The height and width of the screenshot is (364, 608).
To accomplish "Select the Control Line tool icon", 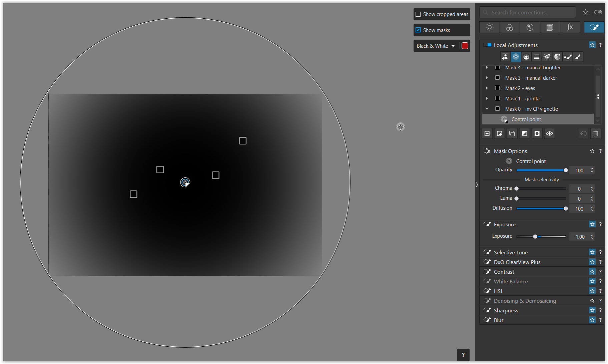I will click(x=526, y=57).
